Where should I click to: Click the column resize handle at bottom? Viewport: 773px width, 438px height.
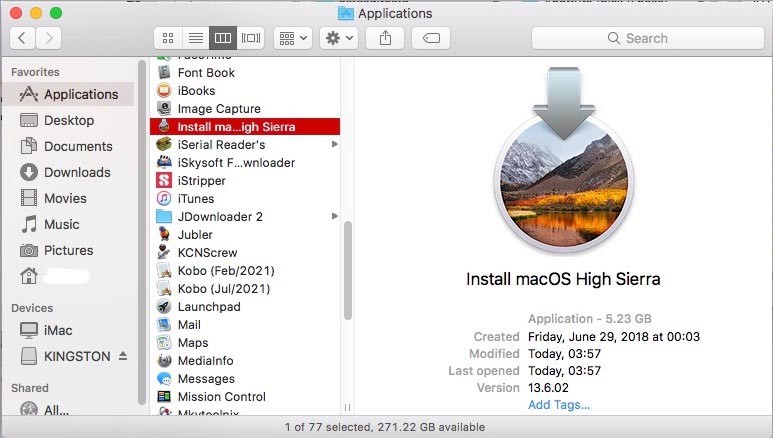(x=348, y=407)
